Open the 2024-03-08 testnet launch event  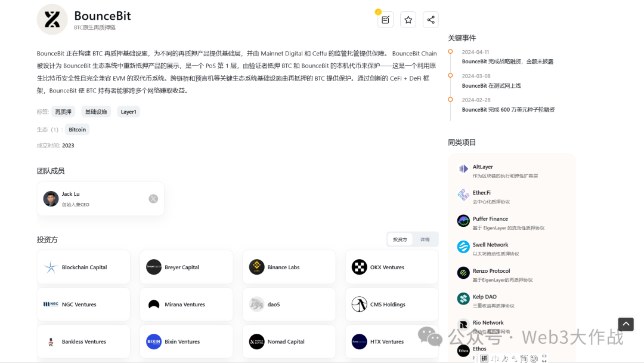coord(491,86)
